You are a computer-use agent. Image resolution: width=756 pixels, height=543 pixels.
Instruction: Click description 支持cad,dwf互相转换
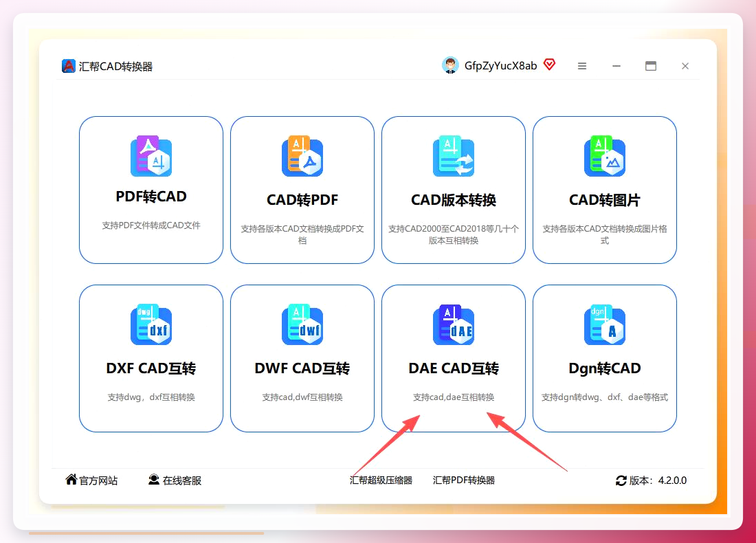coord(302,397)
